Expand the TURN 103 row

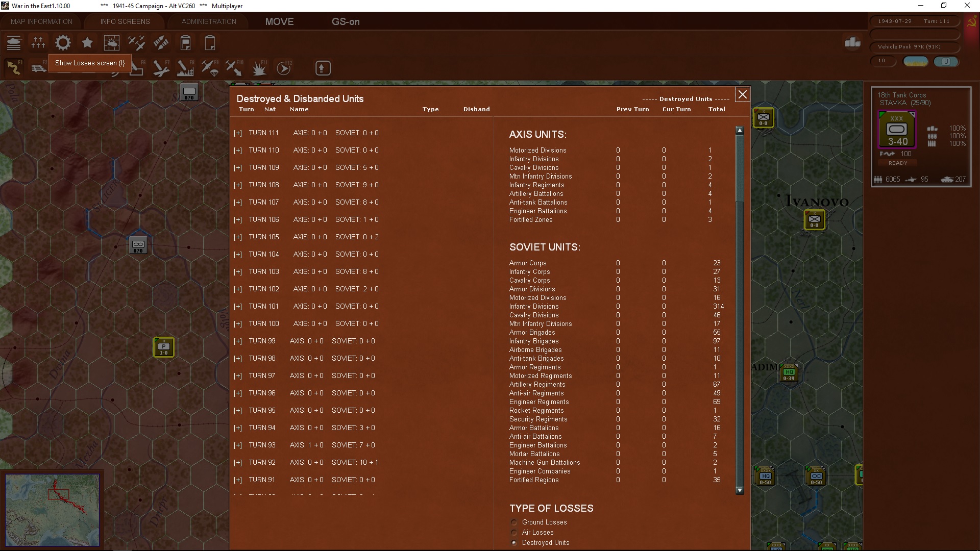[238, 272]
